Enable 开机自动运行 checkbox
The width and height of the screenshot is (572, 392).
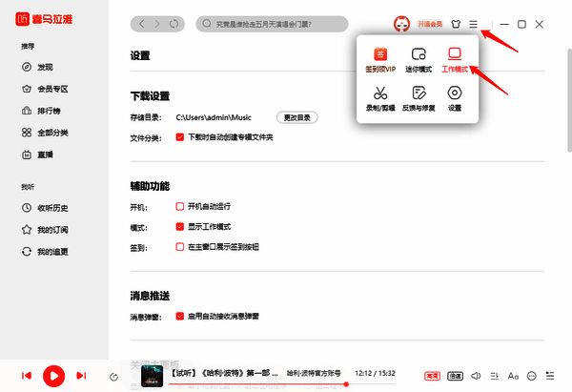click(x=180, y=207)
